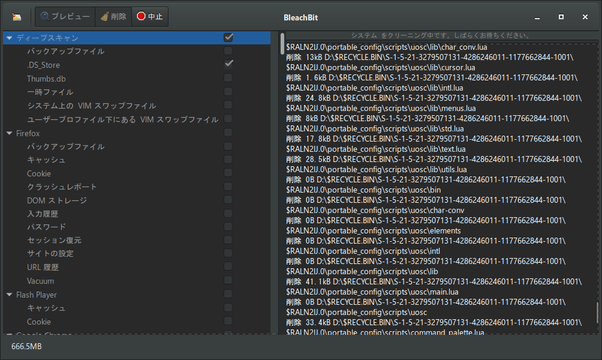Image resolution: width=602 pixels, height=360 pixels.
Task: Open the BleachBit application menu icon
Action: click(x=17, y=17)
